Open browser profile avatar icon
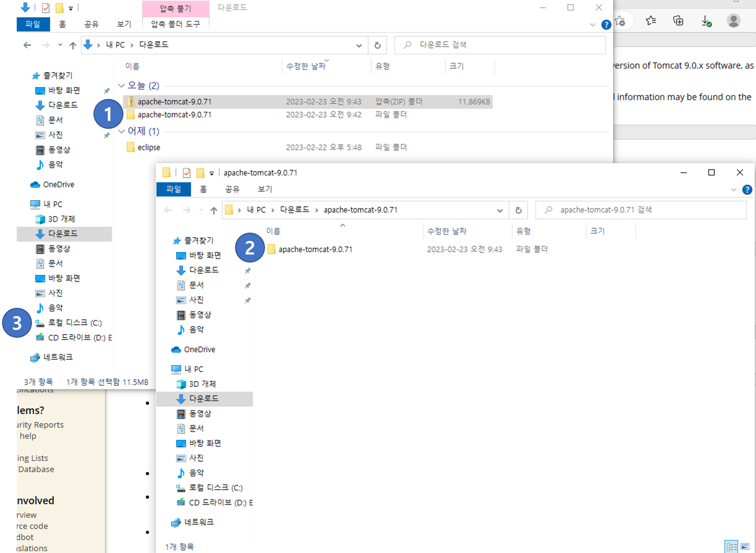 point(733,21)
